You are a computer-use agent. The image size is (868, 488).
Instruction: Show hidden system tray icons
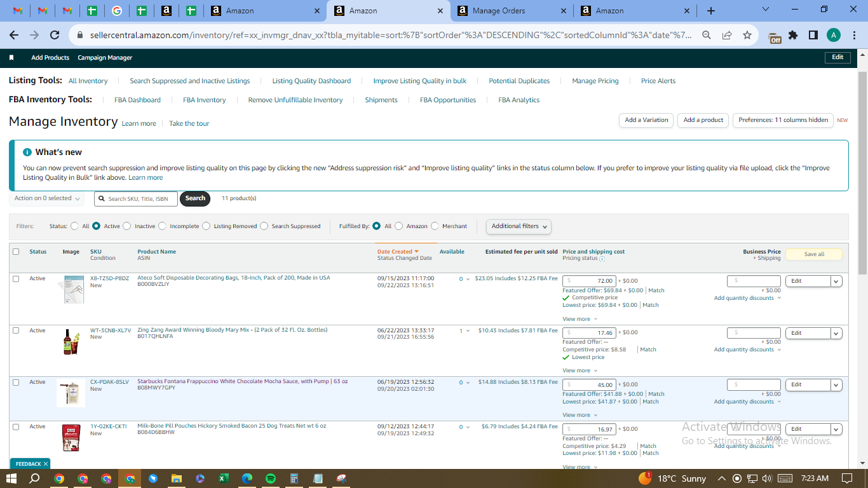(721, 478)
